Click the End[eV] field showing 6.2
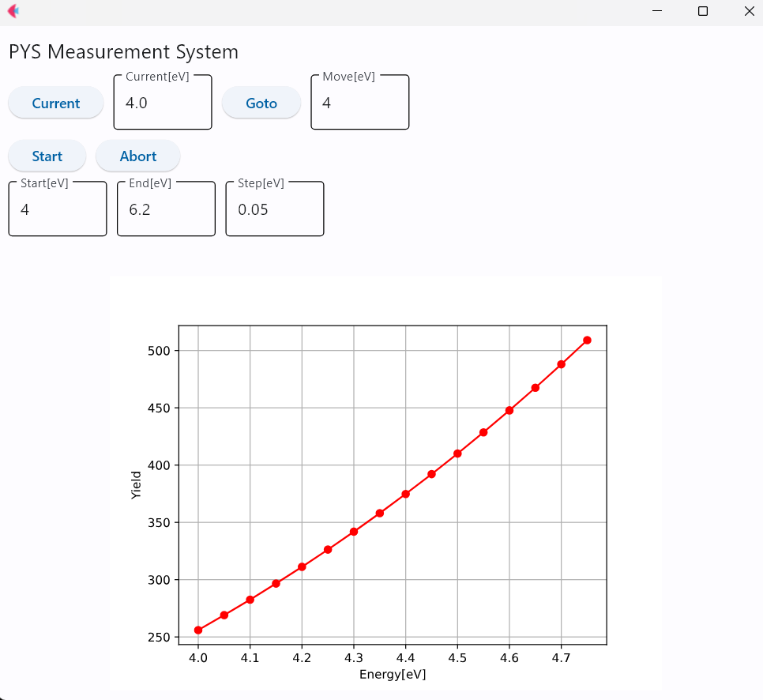The image size is (763, 700). (x=166, y=209)
